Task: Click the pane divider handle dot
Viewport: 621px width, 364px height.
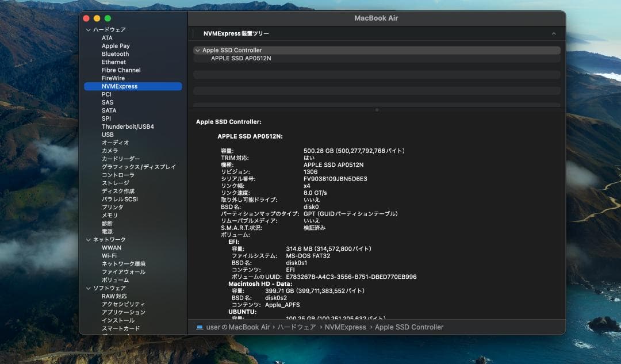Action: click(377, 109)
